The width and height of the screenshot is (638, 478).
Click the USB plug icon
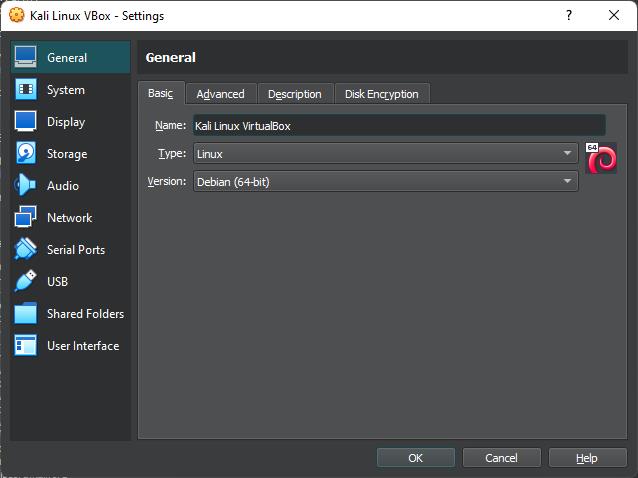pyautogui.click(x=26, y=281)
